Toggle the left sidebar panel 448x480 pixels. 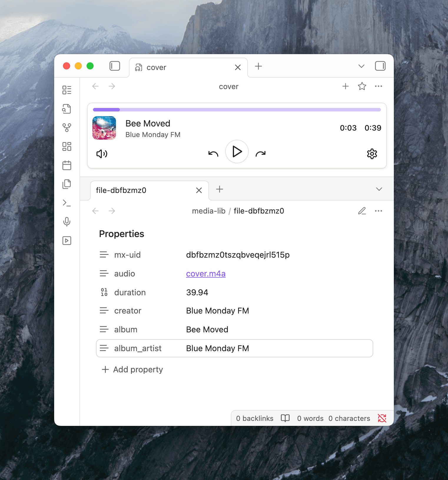pyautogui.click(x=115, y=66)
